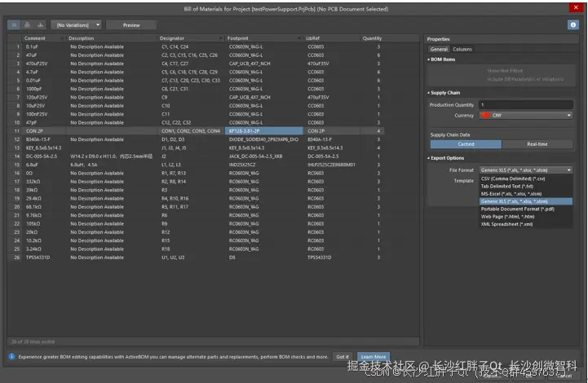Click the Learn More button

click(374, 357)
